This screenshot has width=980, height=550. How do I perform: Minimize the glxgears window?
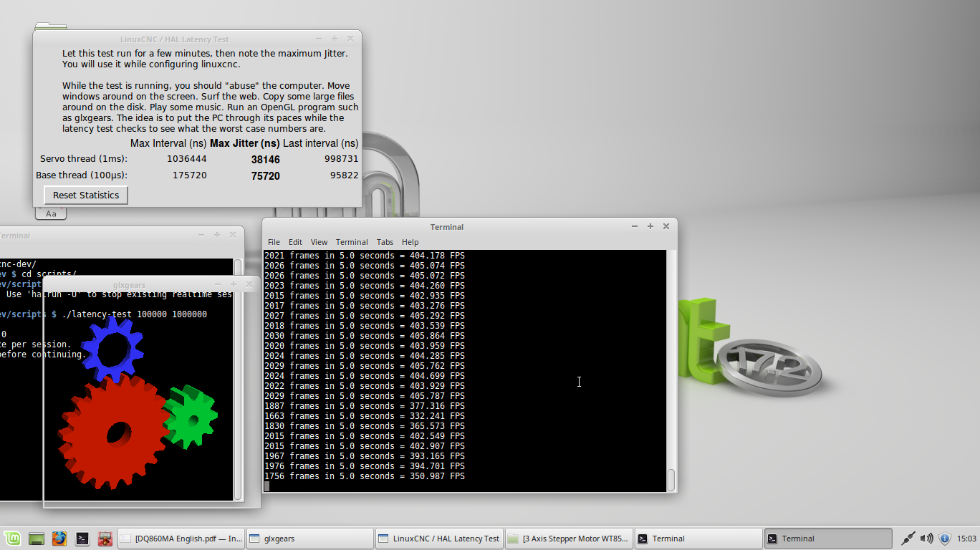(218, 284)
